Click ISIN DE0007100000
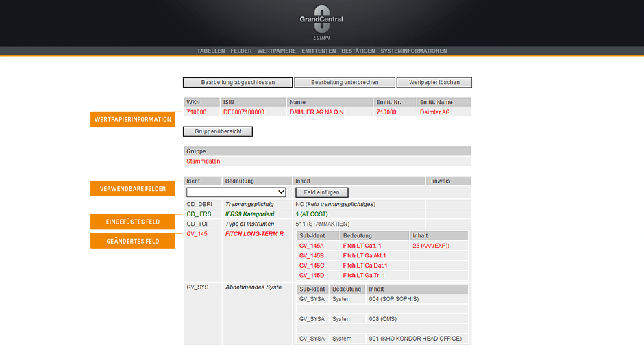Screen dimensions: 644x362 (244, 112)
